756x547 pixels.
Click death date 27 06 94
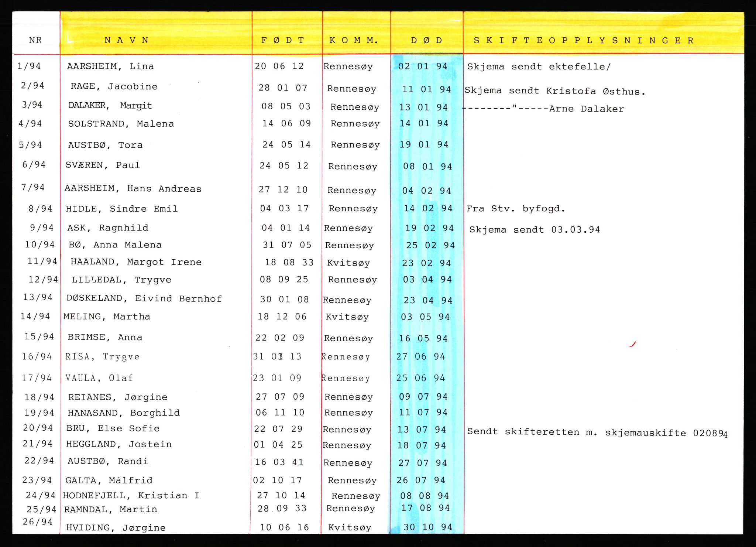tap(421, 356)
